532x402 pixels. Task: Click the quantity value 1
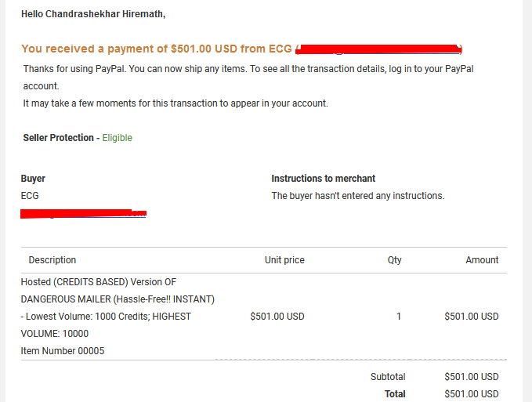click(399, 316)
